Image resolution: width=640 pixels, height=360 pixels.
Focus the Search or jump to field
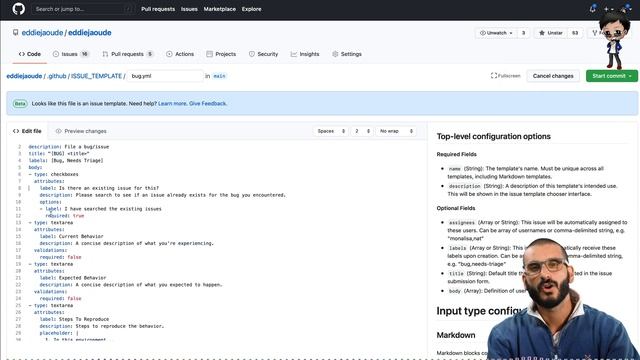(x=83, y=9)
